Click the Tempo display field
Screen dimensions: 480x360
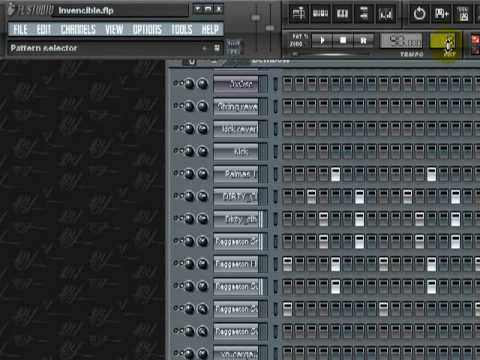click(x=402, y=41)
